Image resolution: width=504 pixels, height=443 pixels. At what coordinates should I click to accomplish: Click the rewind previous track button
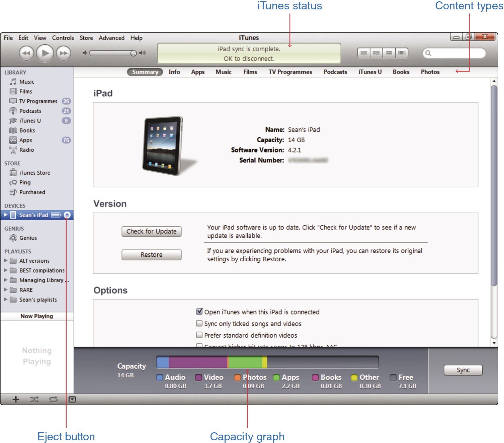[x=26, y=53]
